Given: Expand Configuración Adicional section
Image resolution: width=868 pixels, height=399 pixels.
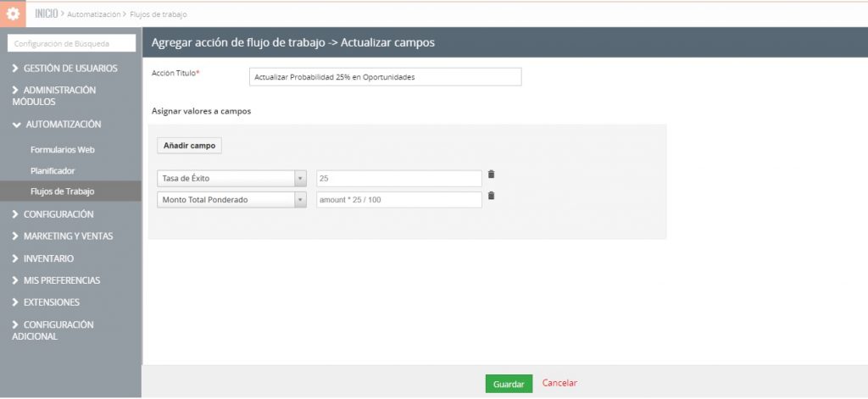Looking at the screenshot, I should pyautogui.click(x=58, y=330).
